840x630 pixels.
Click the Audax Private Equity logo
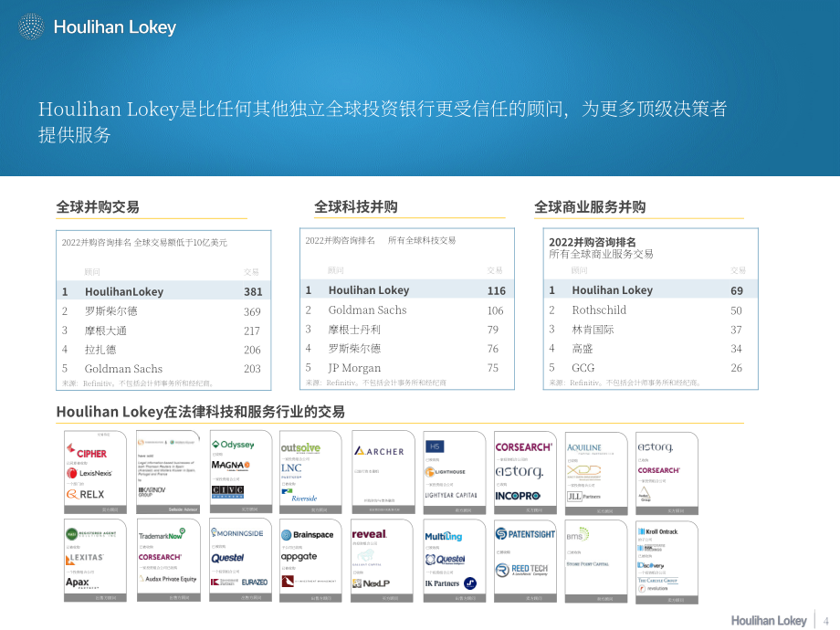point(167,579)
